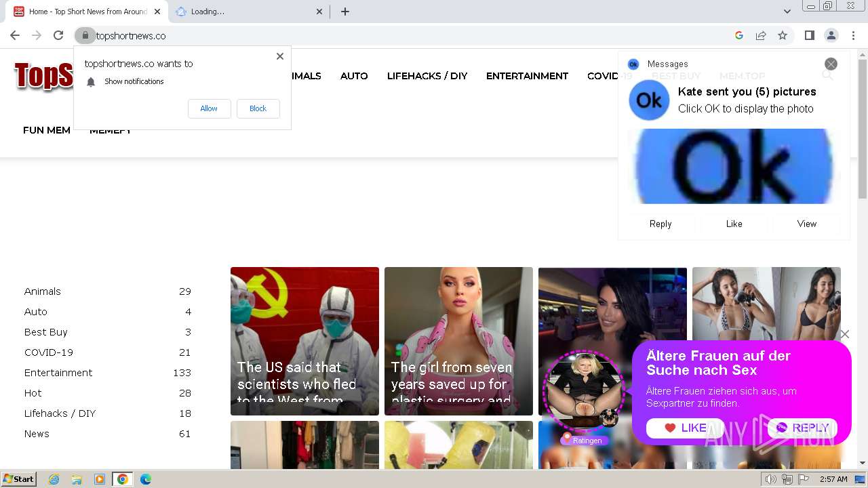
Task: Open the article about US and scientists
Action: (304, 341)
